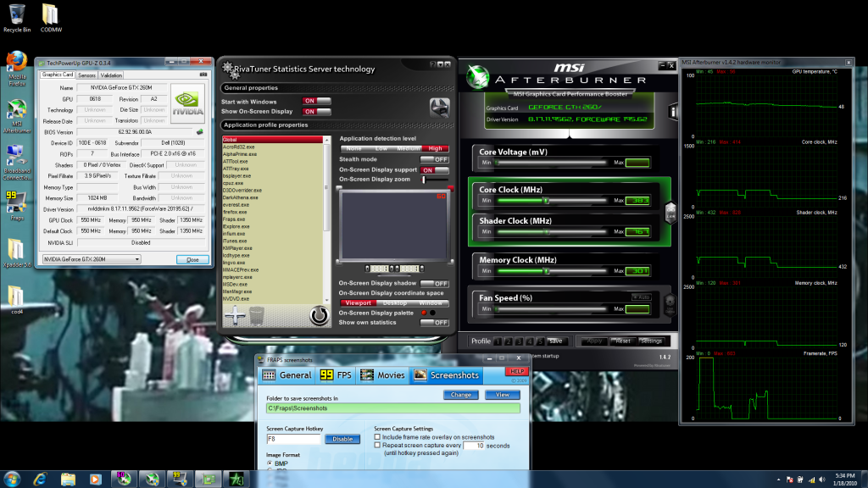Open the Fraps Screenshots tab
868x488 pixels.
[x=446, y=375]
